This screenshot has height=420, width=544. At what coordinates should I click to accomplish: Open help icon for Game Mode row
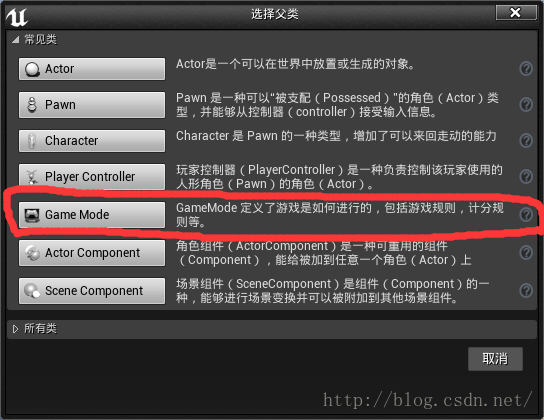[x=526, y=215]
